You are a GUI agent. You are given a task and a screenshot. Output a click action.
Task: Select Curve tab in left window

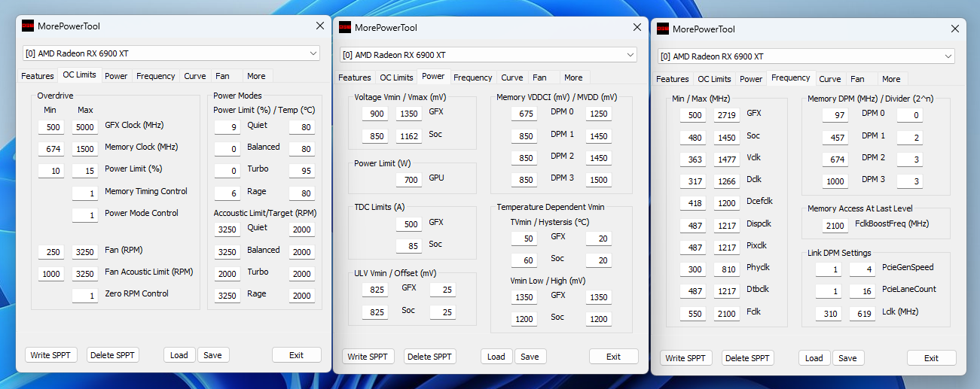[195, 76]
